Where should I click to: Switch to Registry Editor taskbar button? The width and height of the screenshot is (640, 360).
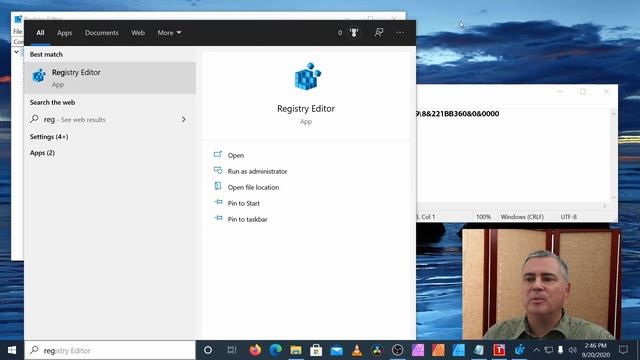[x=519, y=350]
